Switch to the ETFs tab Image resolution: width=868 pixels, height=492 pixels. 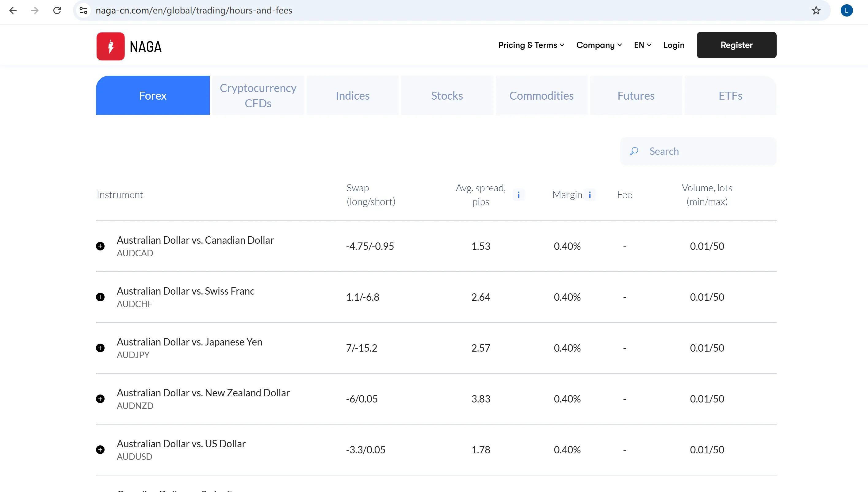click(730, 96)
